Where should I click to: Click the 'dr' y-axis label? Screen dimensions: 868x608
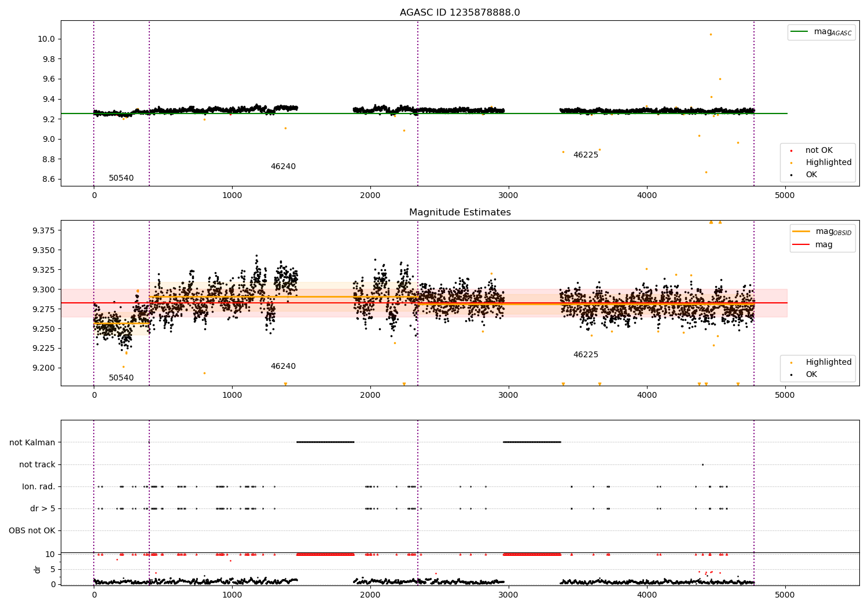38,569
